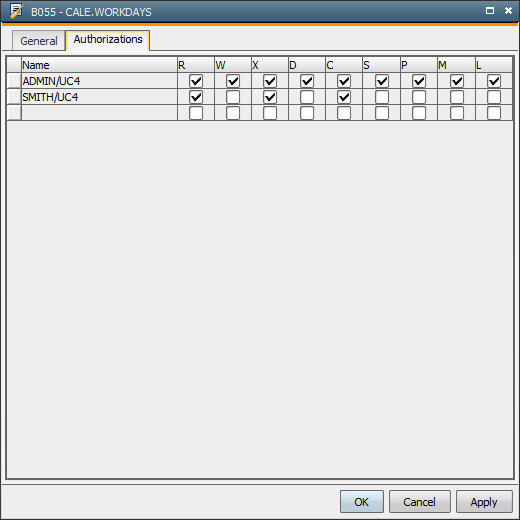
Task: Disable Execute (X) permission for SMITH/UC4
Action: click(x=270, y=97)
